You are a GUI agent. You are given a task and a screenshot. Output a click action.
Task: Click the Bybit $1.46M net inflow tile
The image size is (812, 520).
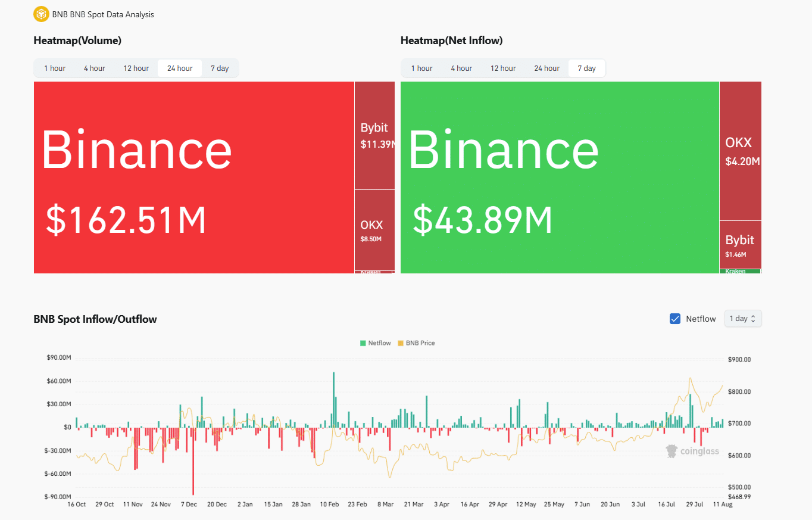point(741,245)
